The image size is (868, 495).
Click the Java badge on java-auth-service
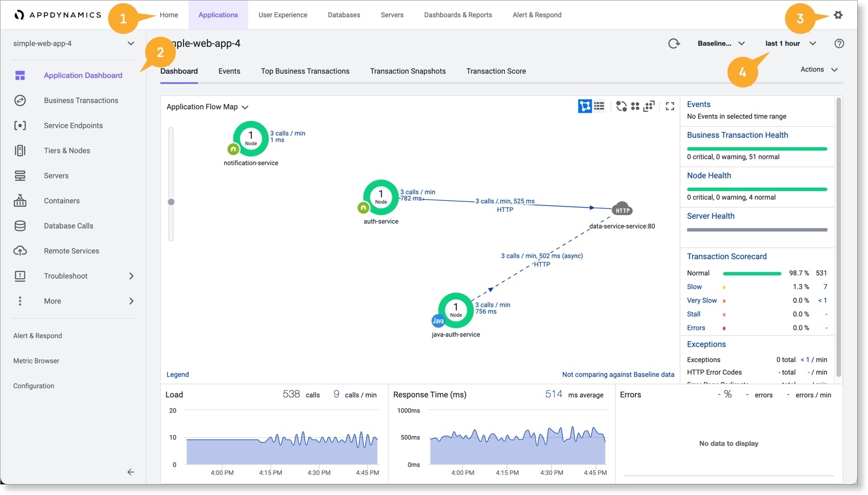tap(438, 321)
